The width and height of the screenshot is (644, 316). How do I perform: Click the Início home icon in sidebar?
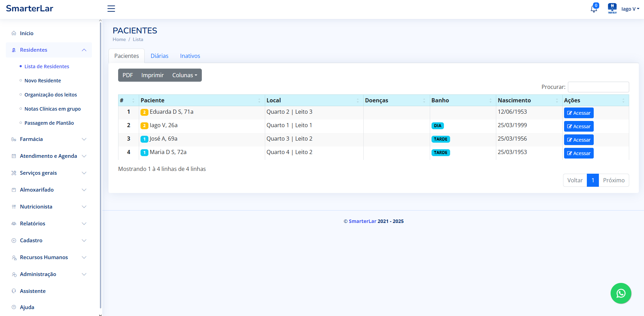[x=14, y=33]
